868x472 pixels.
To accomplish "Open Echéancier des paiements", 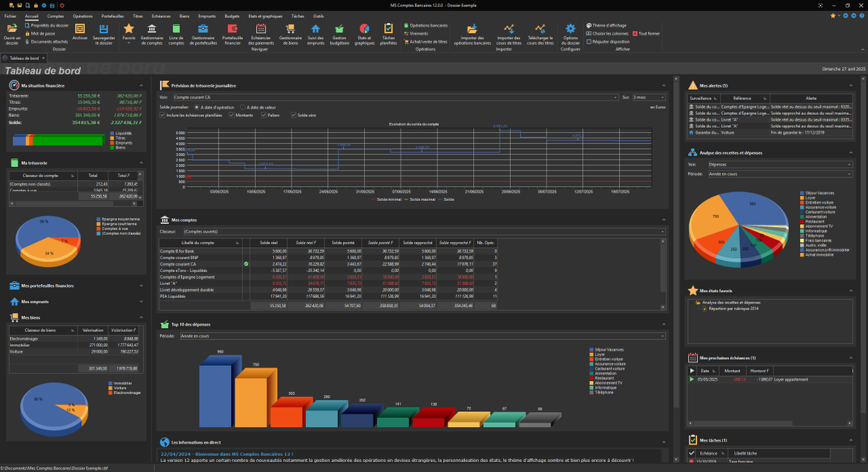I will (x=262, y=34).
